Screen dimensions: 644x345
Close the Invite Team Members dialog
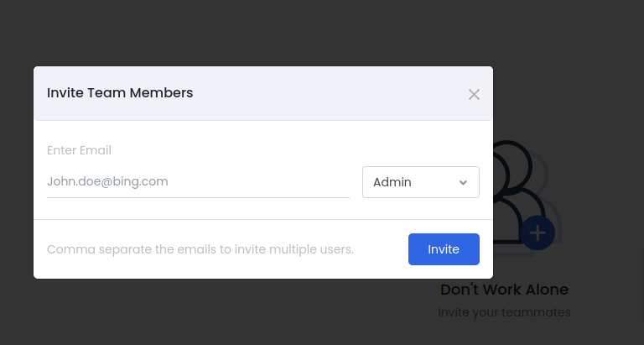click(x=474, y=94)
